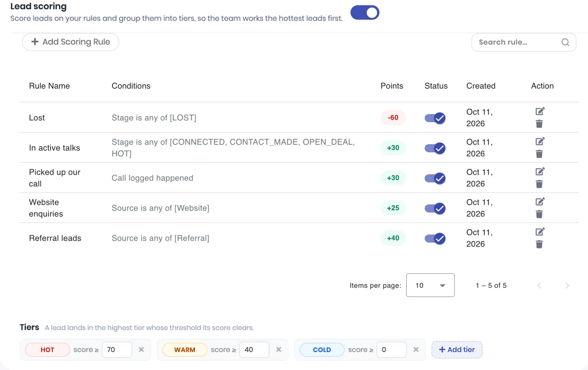Select the 'Stage is any of [LOST]' condition
The height and width of the screenshot is (370, 588).
154,118
